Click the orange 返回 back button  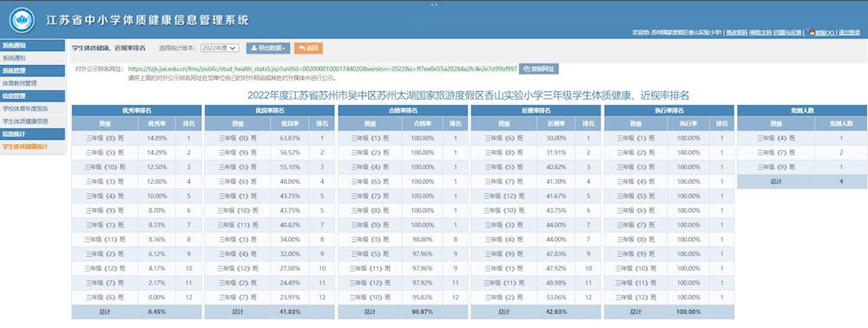(308, 48)
